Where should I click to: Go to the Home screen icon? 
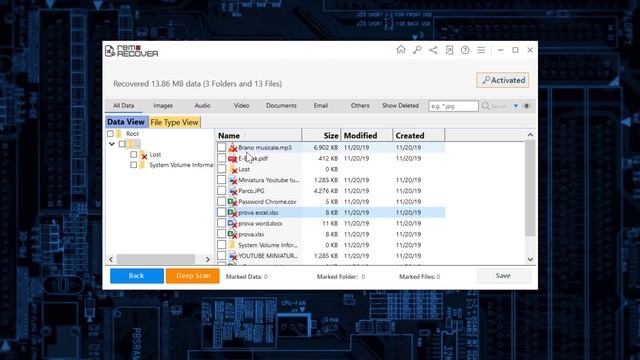point(401,50)
